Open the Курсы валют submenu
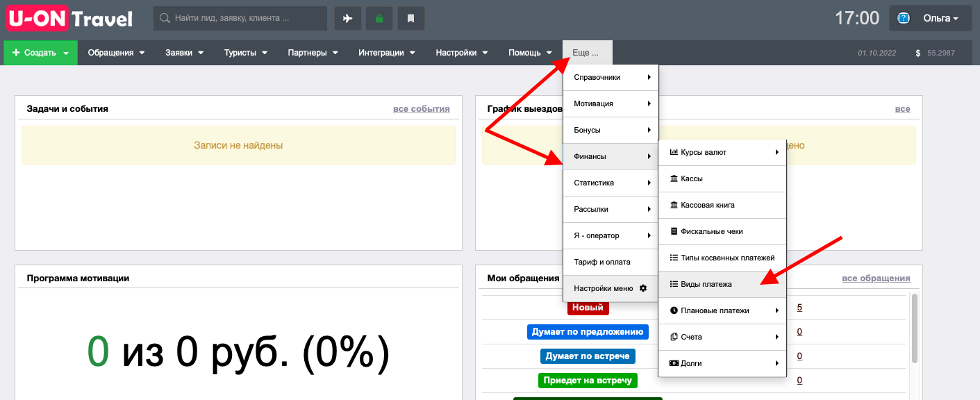Image resolution: width=980 pixels, height=400 pixels. (x=722, y=152)
